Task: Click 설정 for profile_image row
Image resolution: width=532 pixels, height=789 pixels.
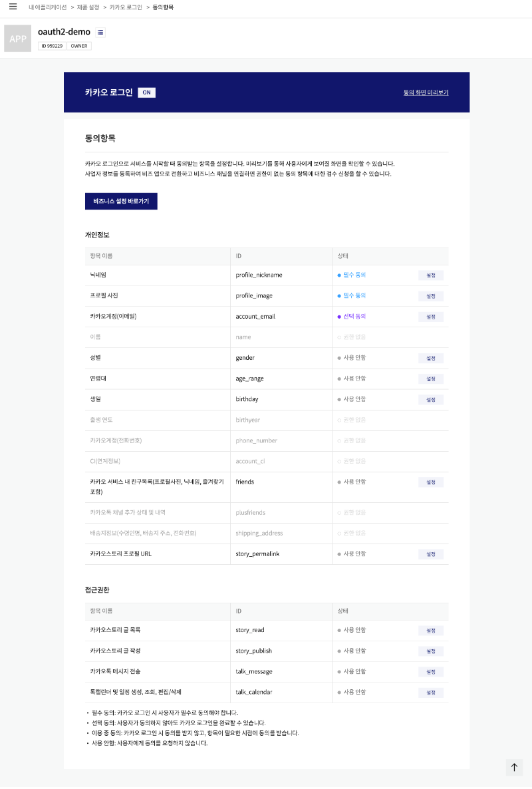Action: click(x=431, y=297)
